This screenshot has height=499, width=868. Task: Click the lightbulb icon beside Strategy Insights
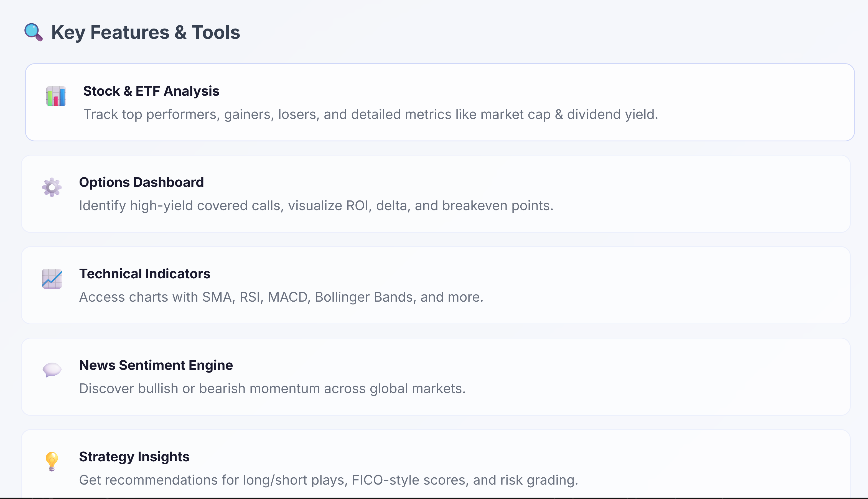tap(52, 461)
